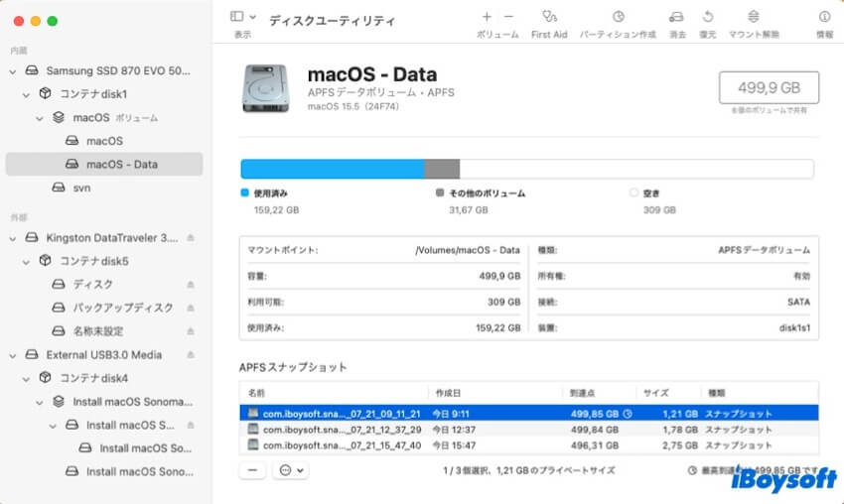The height and width of the screenshot is (504, 844).
Task: Click the erase disk toolbar icon
Action: click(x=676, y=17)
